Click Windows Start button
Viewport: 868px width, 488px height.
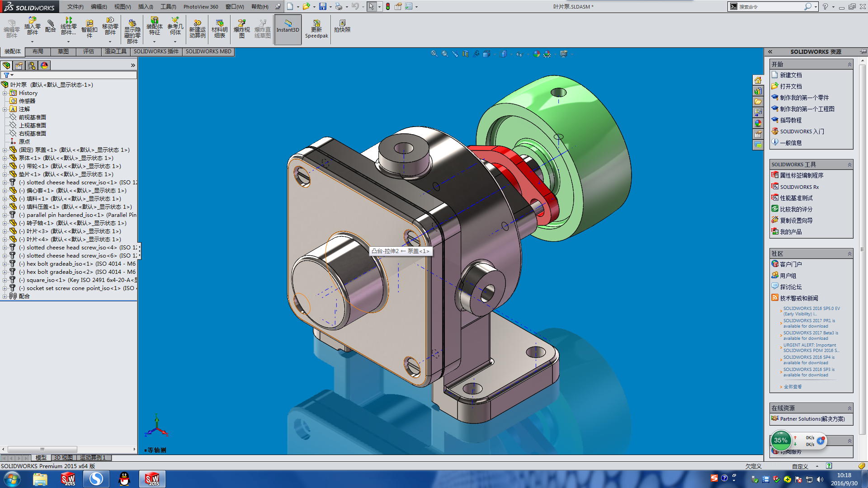12,479
